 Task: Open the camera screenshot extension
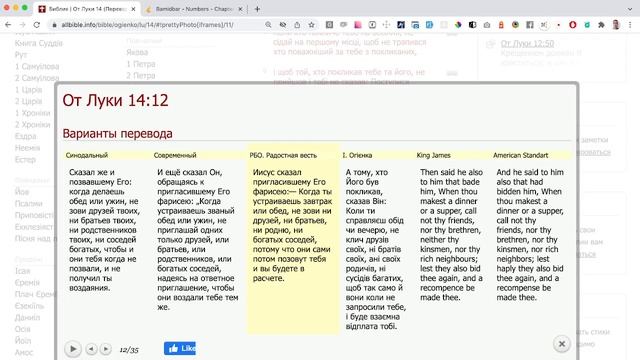[x=487, y=25]
